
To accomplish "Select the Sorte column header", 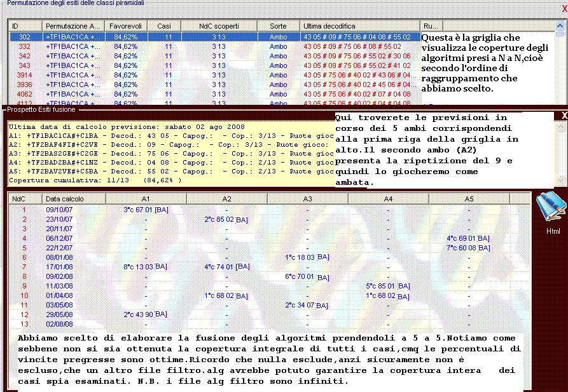I will [278, 26].
